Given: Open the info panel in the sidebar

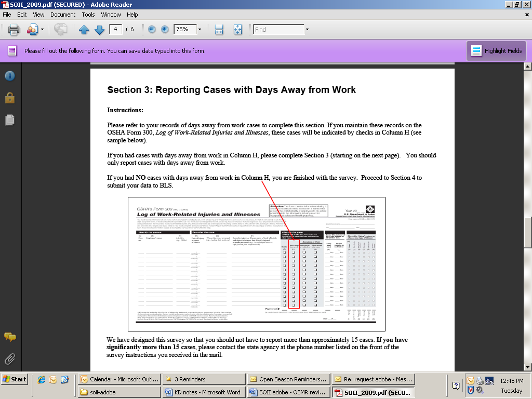Looking at the screenshot, I should pos(10,76).
